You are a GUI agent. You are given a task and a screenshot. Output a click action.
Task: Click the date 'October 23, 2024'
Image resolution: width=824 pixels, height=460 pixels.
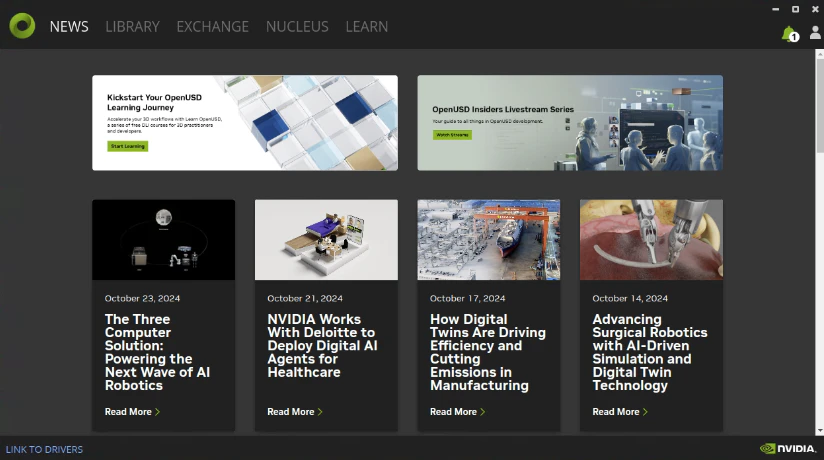pyautogui.click(x=142, y=299)
